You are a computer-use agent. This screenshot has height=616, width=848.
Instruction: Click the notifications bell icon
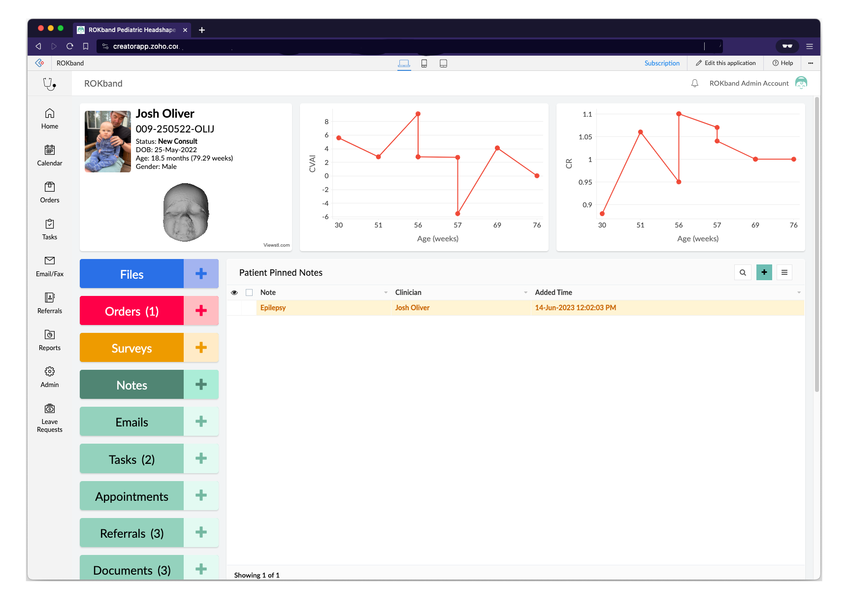(x=694, y=83)
